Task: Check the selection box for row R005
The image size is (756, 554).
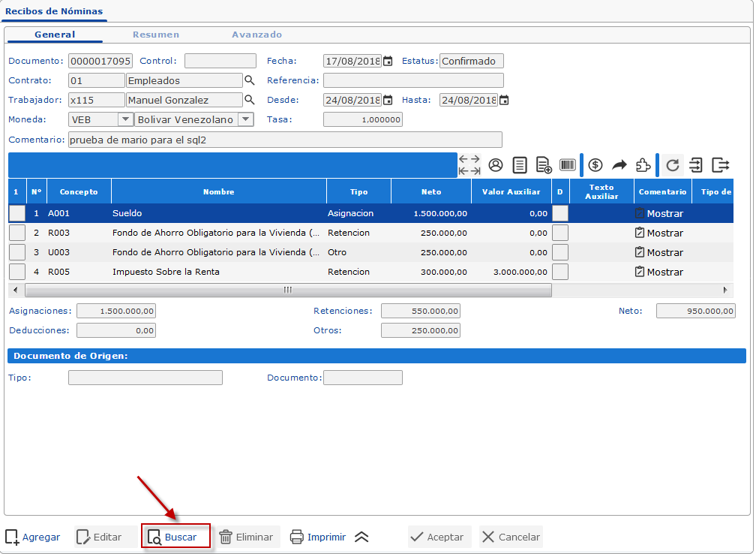Action: [x=17, y=272]
